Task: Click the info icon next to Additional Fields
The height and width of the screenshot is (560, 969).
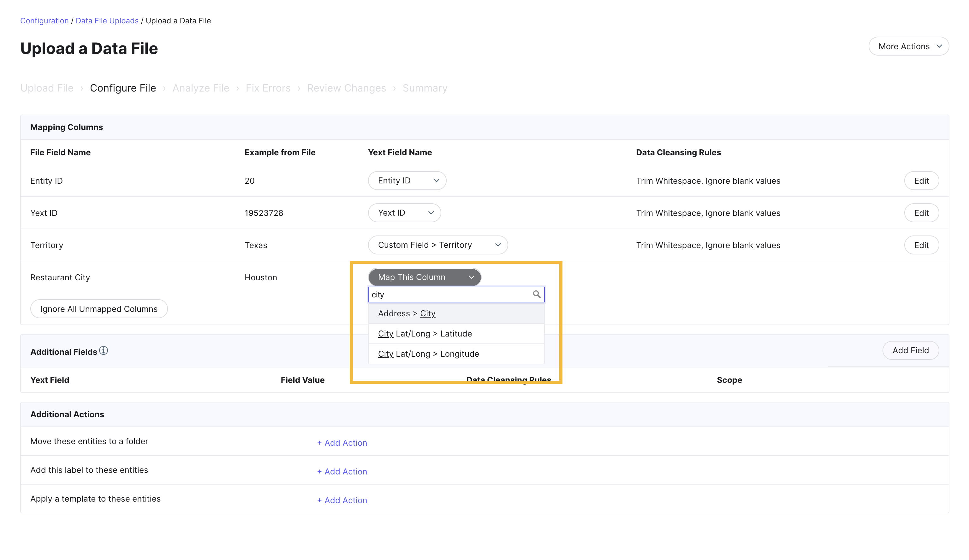Action: pyautogui.click(x=104, y=350)
